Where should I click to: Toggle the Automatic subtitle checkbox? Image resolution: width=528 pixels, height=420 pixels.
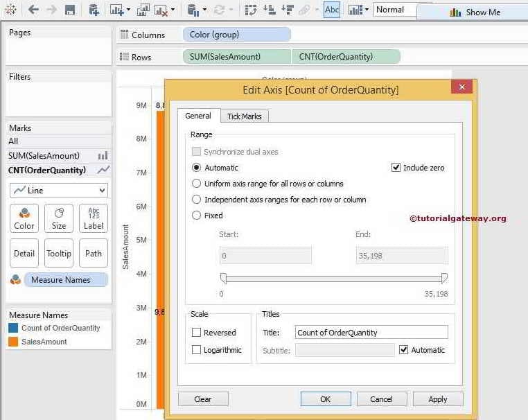(x=403, y=349)
